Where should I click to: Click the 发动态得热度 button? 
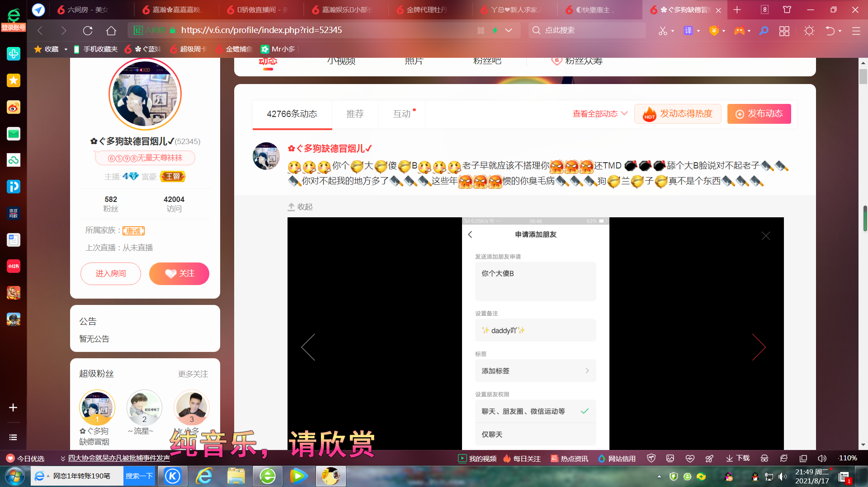click(678, 114)
